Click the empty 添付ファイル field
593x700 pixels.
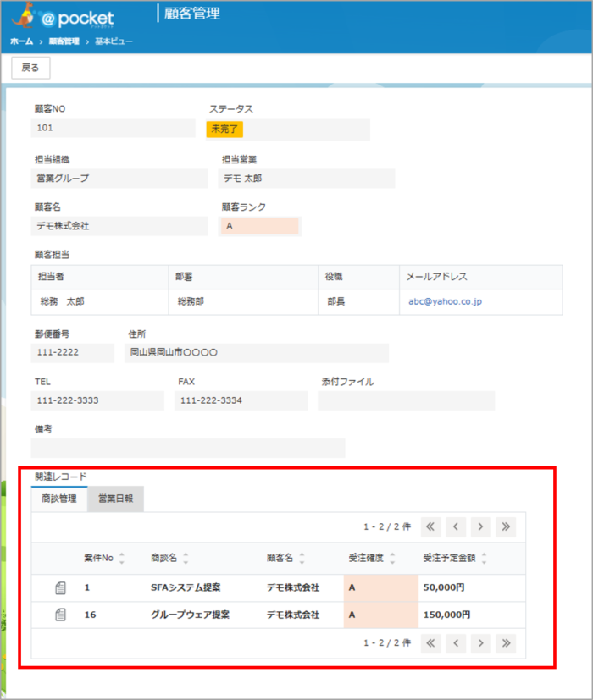coord(407,400)
